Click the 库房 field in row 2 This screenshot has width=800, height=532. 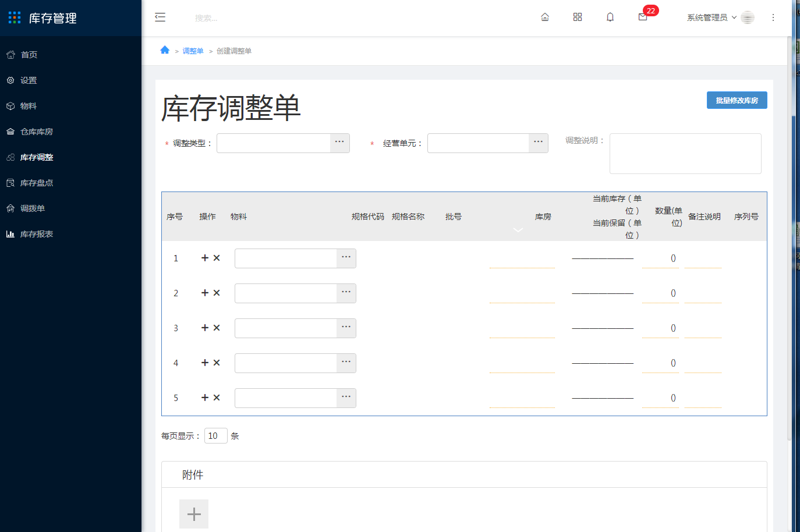[x=522, y=293]
